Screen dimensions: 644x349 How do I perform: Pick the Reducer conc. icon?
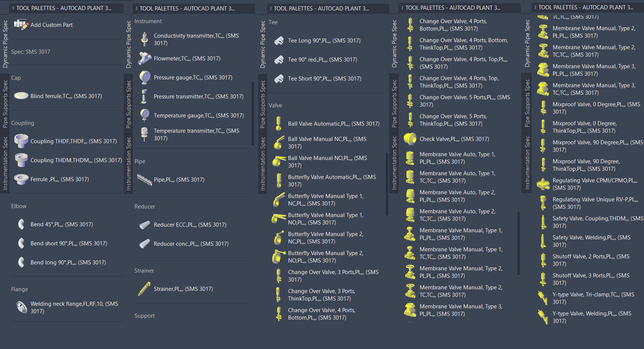(x=145, y=243)
